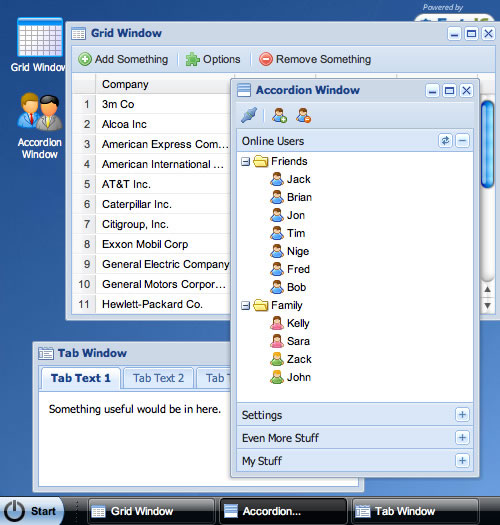
Task: Open the Options puzzle-piece menu
Action: (x=213, y=59)
